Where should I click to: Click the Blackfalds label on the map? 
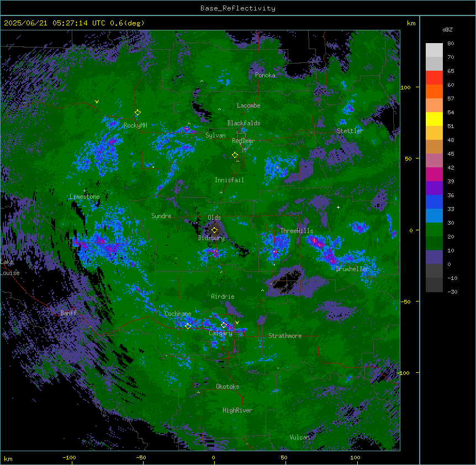tap(244, 123)
